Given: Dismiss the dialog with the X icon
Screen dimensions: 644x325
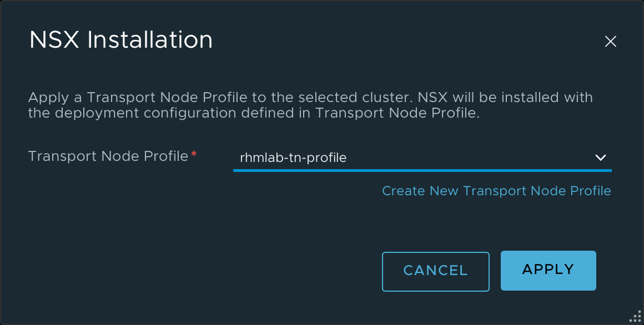Looking at the screenshot, I should coord(610,41).
